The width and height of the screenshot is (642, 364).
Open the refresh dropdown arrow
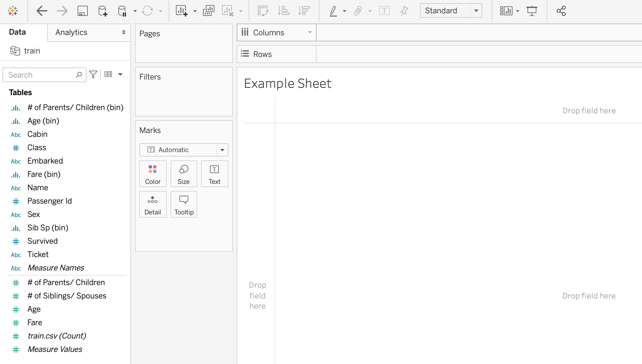[161, 11]
